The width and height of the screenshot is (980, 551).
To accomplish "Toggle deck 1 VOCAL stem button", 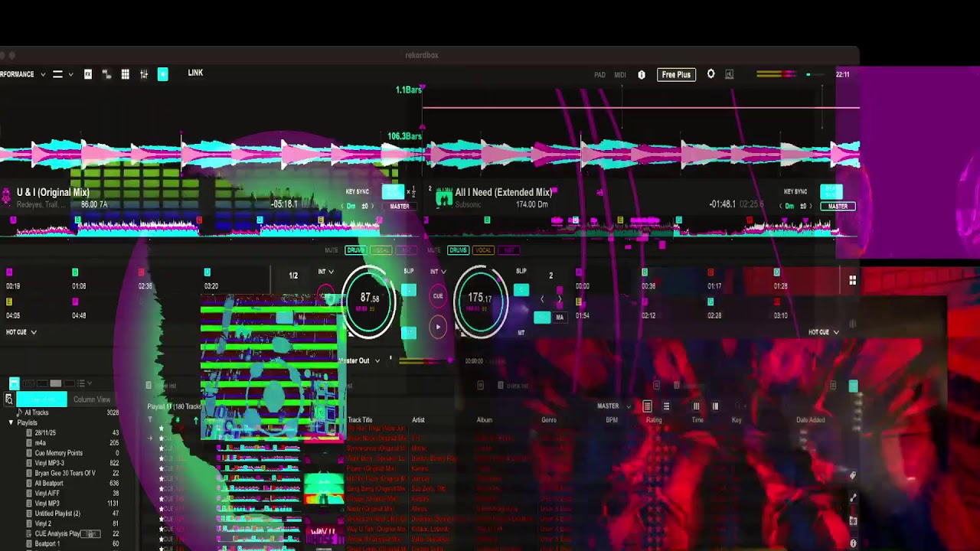I will point(381,250).
